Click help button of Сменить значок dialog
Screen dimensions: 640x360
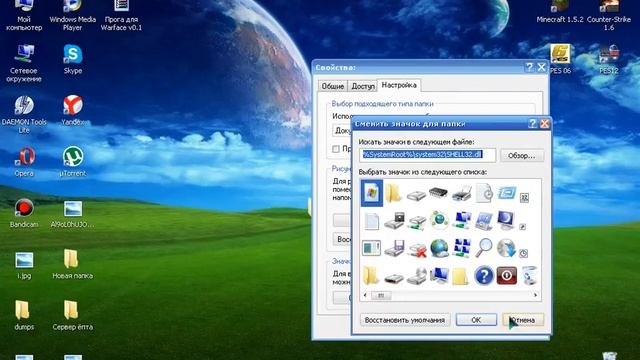[532, 124]
